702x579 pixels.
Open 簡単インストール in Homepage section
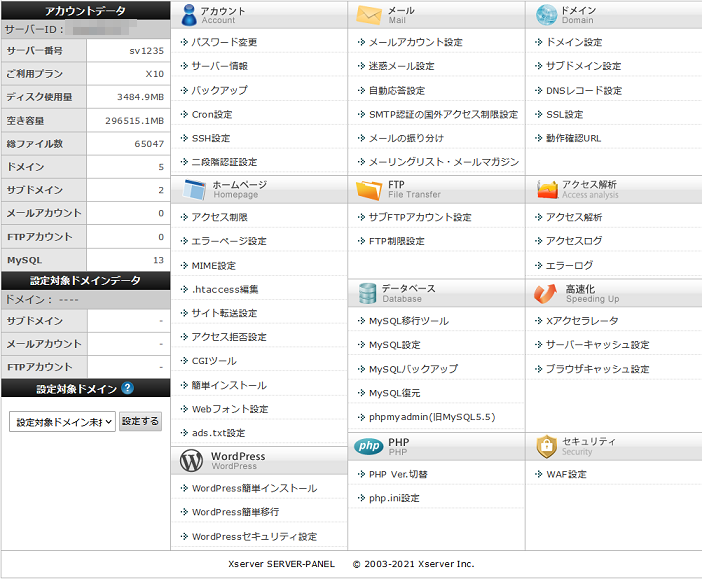(x=229, y=385)
